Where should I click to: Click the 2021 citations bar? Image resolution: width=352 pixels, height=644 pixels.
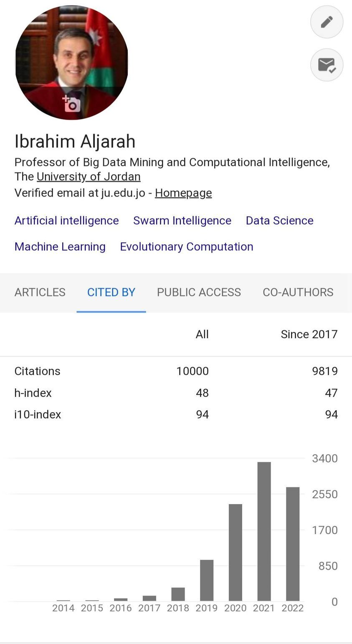pyautogui.click(x=264, y=531)
